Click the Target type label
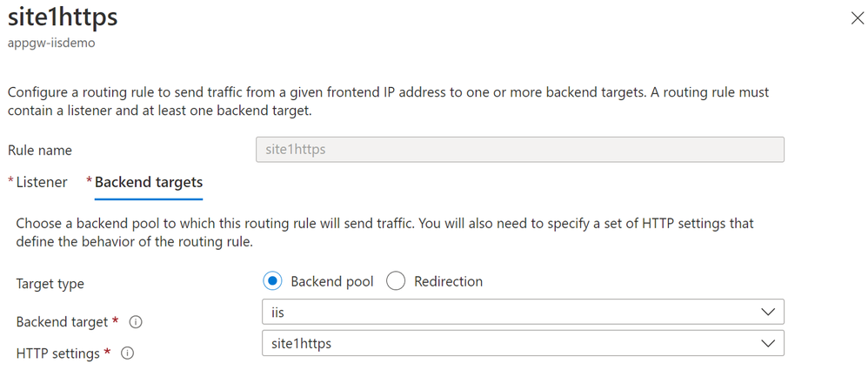 click(x=50, y=284)
